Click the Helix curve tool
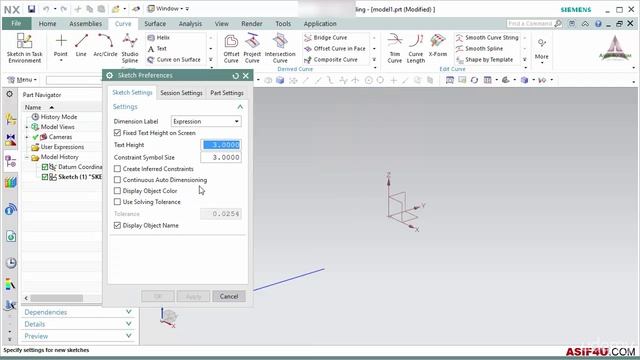640x360 pixels. tap(158, 38)
